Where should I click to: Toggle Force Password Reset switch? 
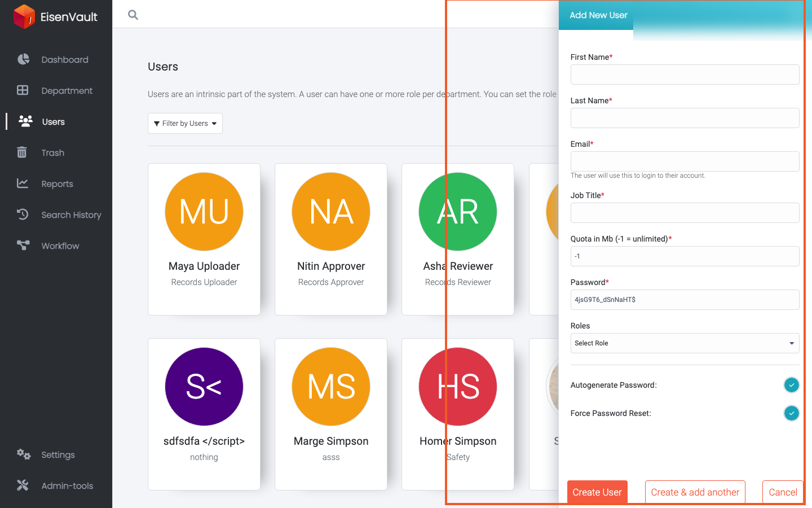tap(791, 413)
